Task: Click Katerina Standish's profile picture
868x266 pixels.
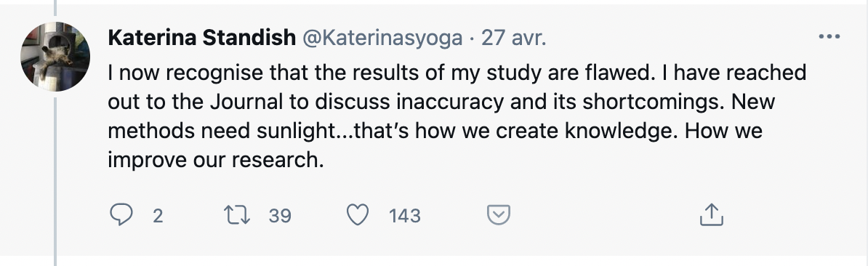Action: [x=55, y=57]
